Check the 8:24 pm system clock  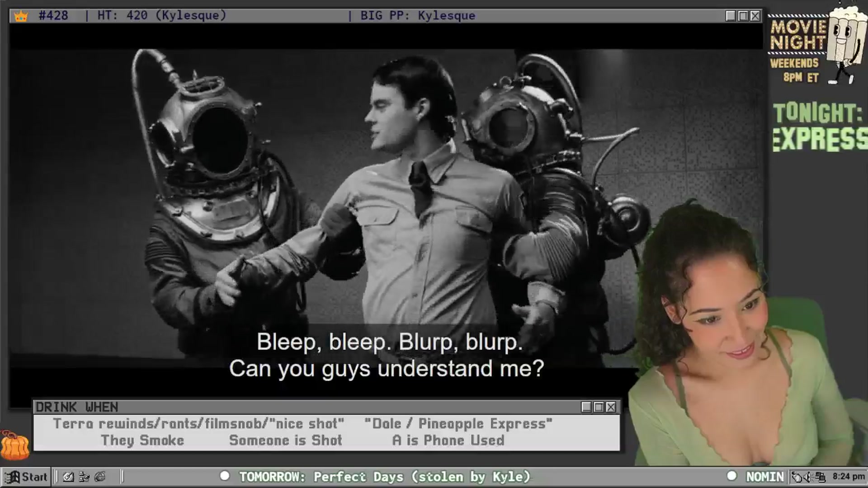coord(849,477)
